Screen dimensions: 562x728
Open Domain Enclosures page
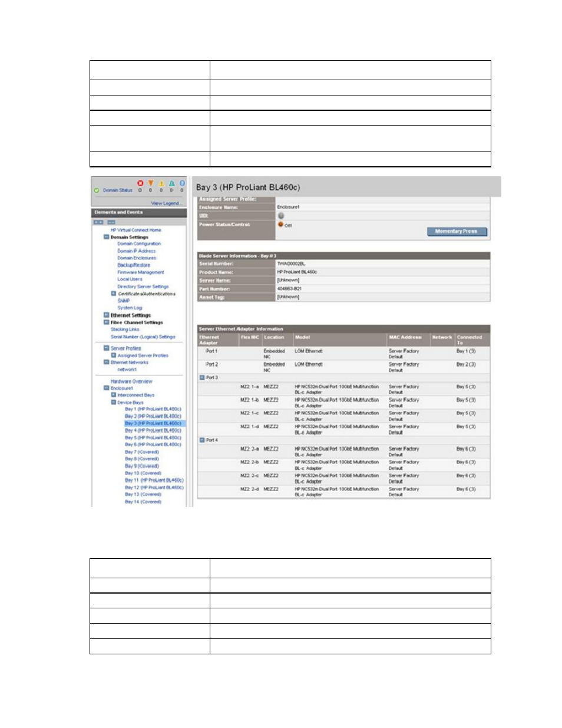coord(137,258)
